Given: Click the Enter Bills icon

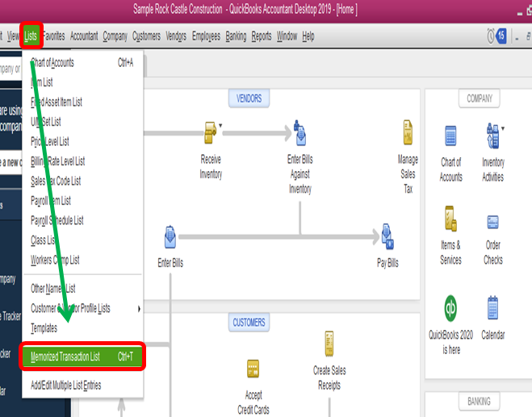Looking at the screenshot, I should click(x=170, y=236).
